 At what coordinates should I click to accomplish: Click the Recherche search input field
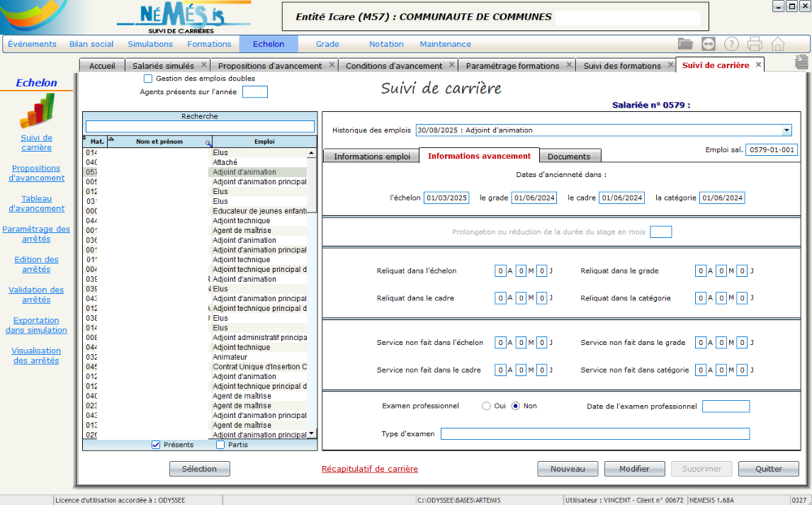[x=200, y=127]
